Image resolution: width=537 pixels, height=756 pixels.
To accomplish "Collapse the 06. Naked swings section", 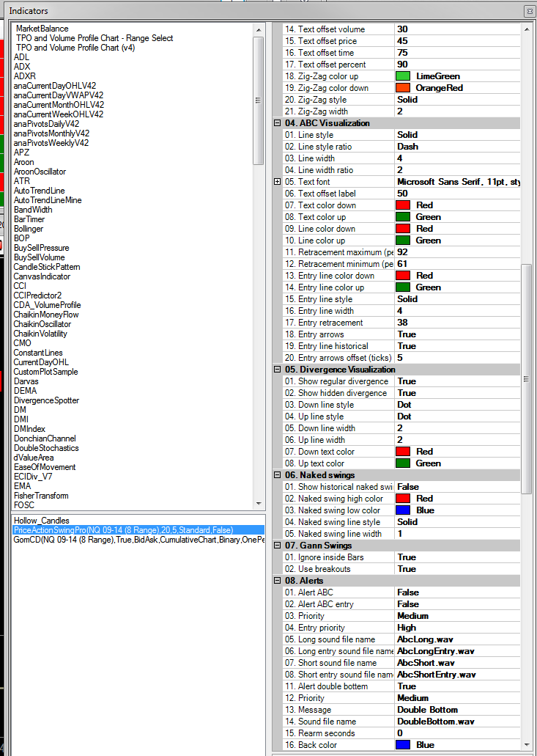I will (x=278, y=475).
